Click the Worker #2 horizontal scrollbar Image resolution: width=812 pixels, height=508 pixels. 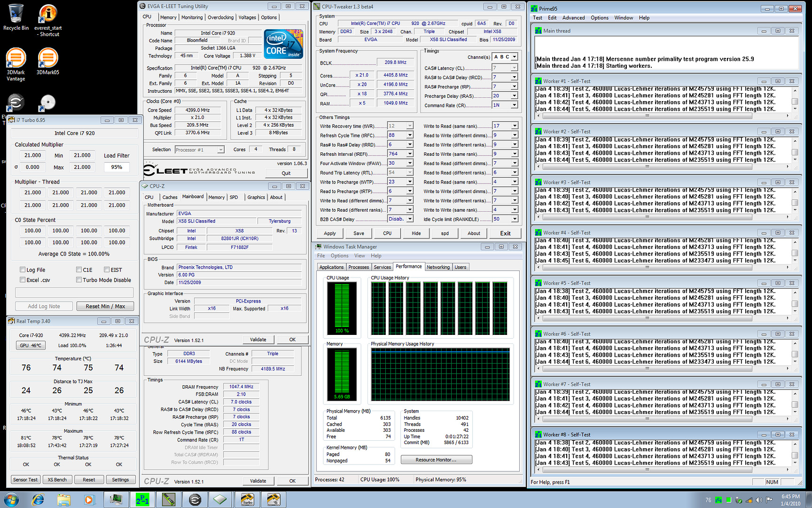(x=663, y=166)
